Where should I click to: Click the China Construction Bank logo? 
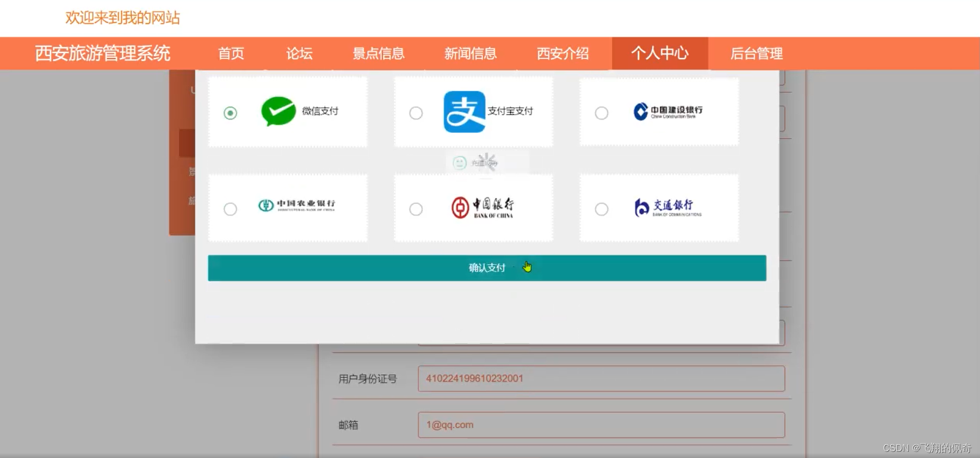click(x=668, y=111)
